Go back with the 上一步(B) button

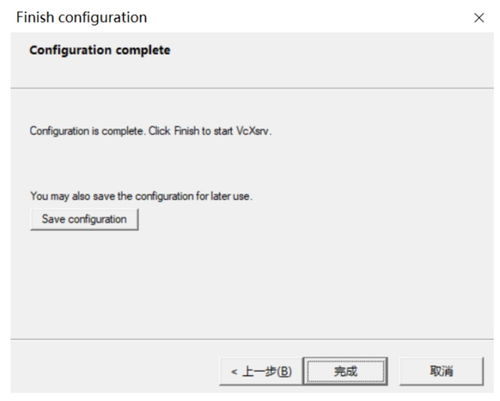[x=261, y=371]
